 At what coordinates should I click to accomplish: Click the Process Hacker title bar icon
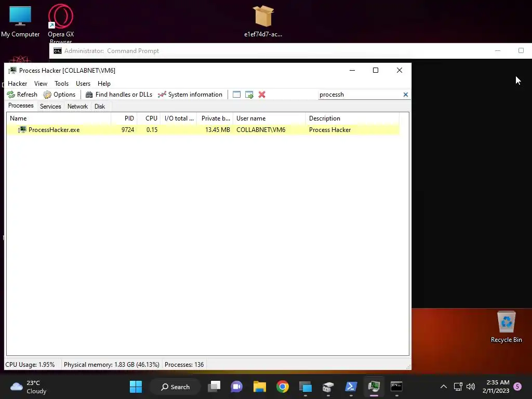(x=12, y=71)
